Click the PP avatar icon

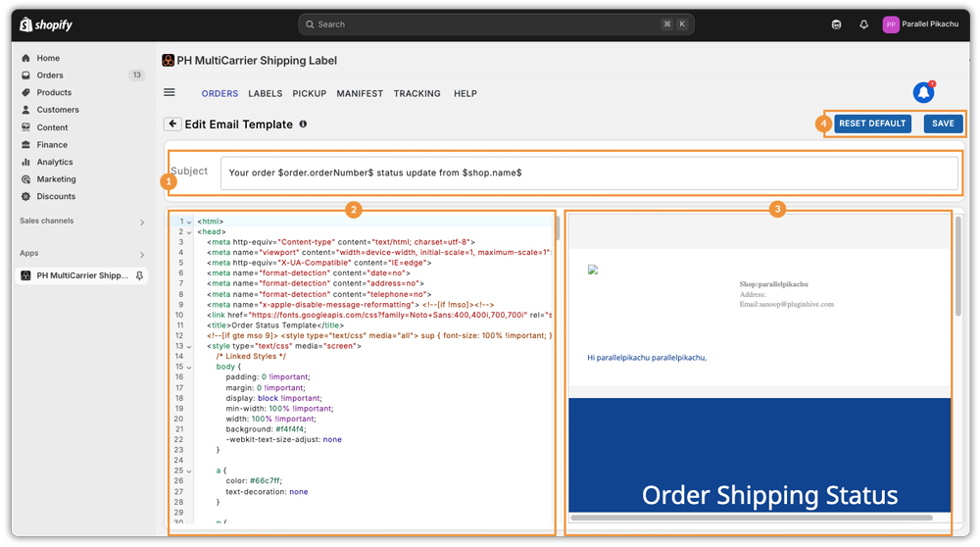pyautogui.click(x=891, y=25)
